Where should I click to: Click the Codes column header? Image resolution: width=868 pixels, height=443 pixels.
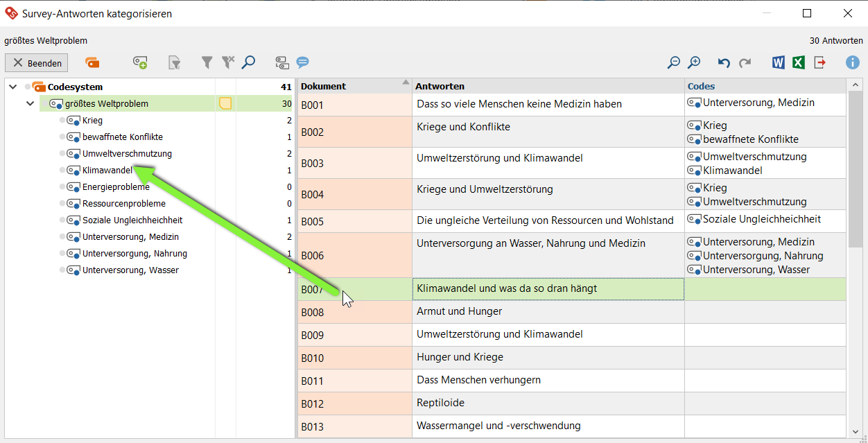click(765, 86)
